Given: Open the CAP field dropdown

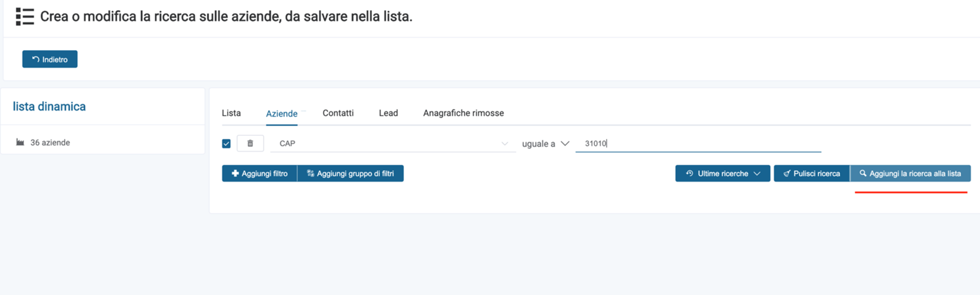Looking at the screenshot, I should coord(393,144).
